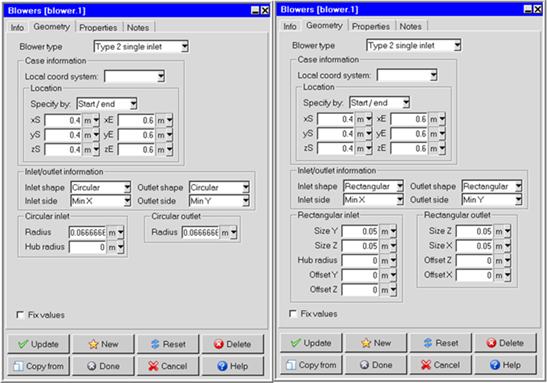Click zS input field in left window
This screenshot has height=383, width=547.
click(63, 150)
